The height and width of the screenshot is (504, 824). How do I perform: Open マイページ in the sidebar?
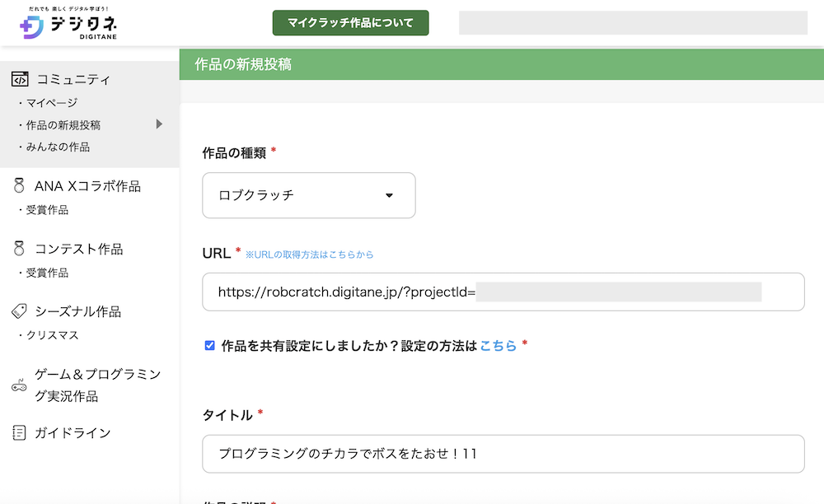[51, 103]
